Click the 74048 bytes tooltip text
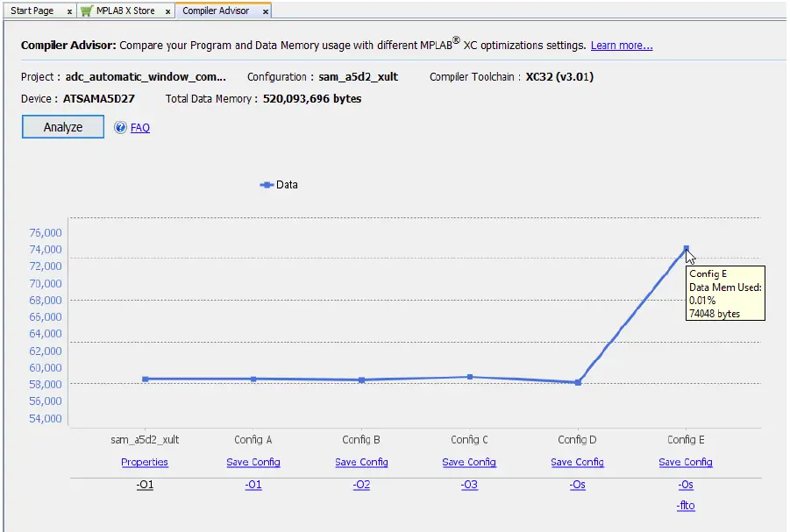 [x=715, y=314]
